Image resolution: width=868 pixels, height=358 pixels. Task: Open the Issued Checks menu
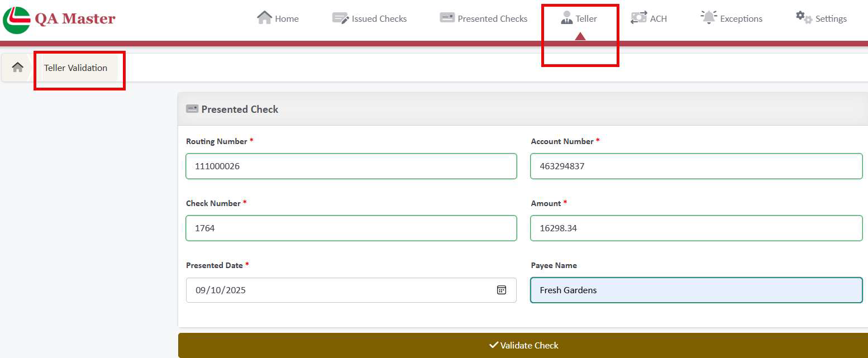click(x=369, y=18)
